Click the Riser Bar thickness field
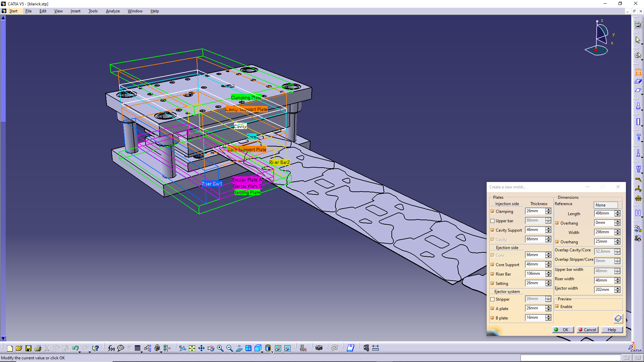Image resolution: width=644 pixels, height=362 pixels. pyautogui.click(x=535, y=274)
